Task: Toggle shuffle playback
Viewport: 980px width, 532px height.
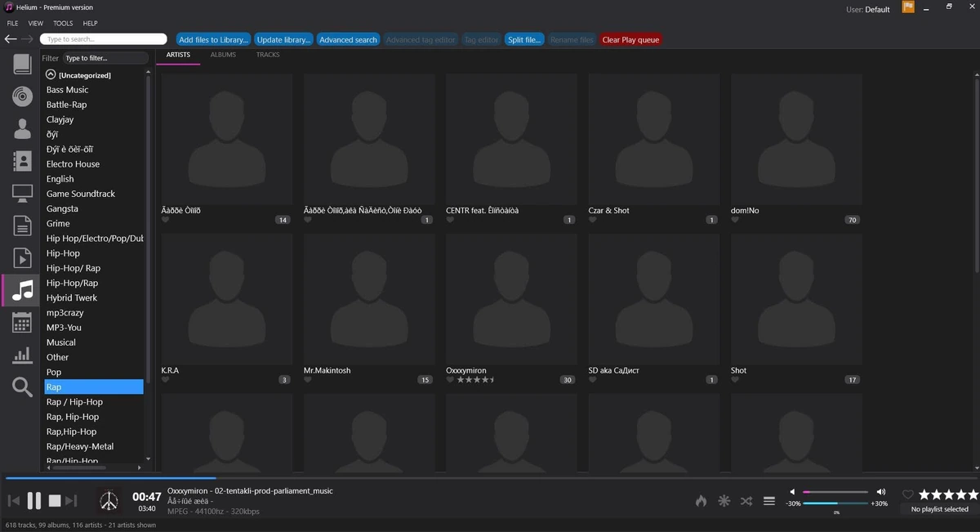Action: 746,501
